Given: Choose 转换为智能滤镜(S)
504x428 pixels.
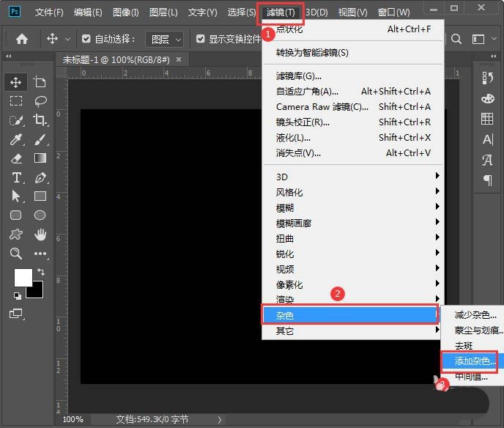Looking at the screenshot, I should 352,53.
